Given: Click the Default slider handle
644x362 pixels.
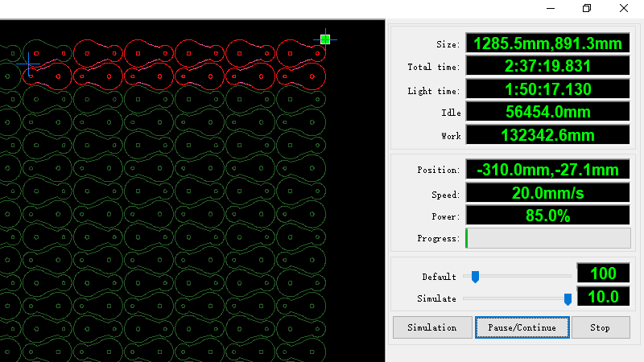Looking at the screenshot, I should [x=475, y=277].
